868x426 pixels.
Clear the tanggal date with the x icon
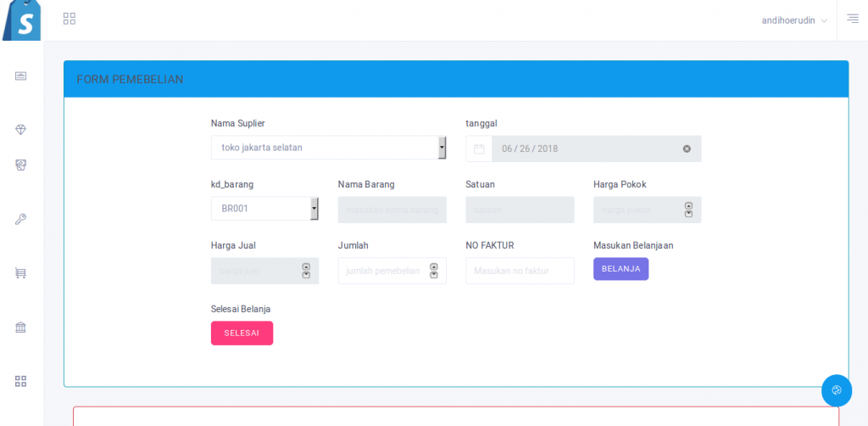pyautogui.click(x=687, y=149)
